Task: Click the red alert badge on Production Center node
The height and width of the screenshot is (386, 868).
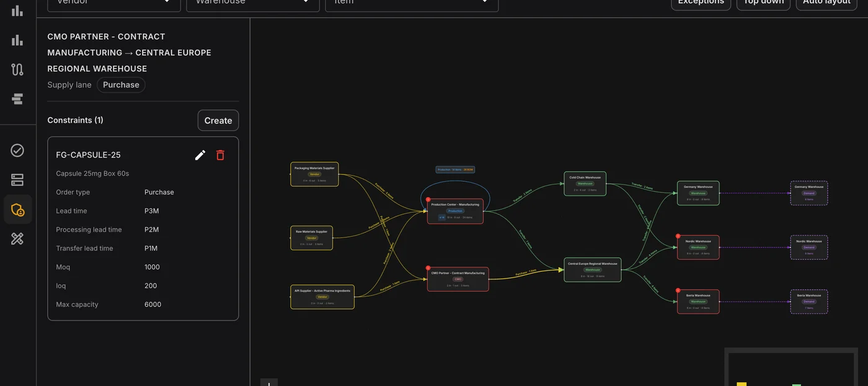Action: click(428, 199)
